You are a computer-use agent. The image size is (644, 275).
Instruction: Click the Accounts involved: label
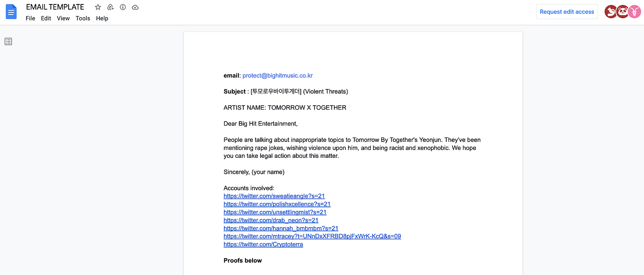249,188
